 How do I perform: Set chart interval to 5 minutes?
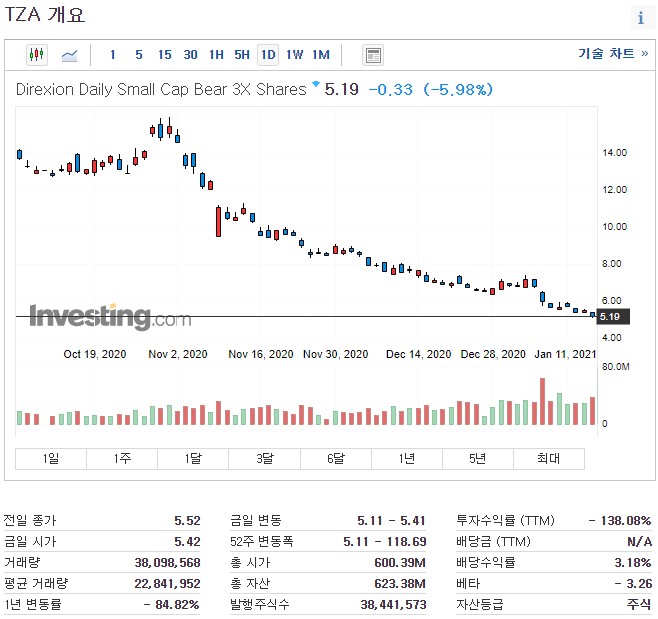pos(139,55)
